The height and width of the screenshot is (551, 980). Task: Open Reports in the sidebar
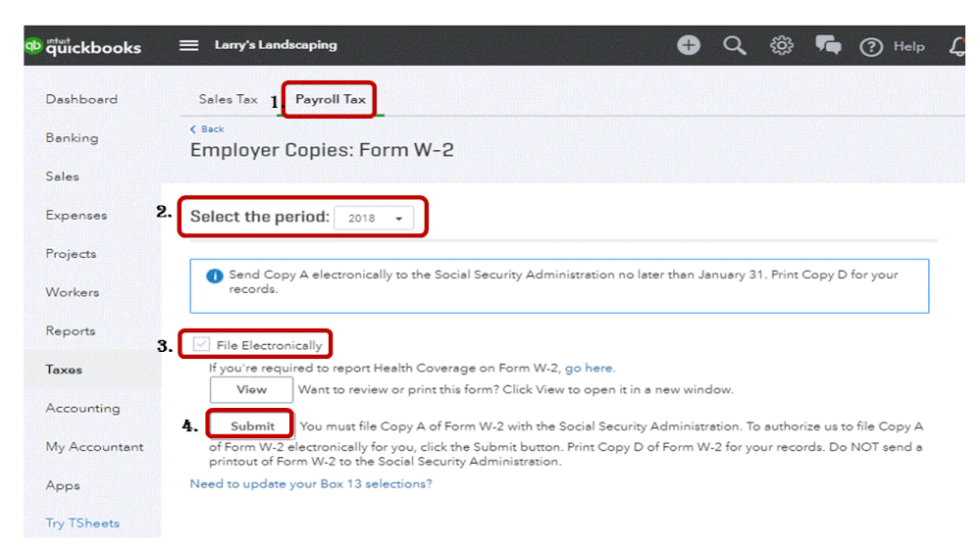71,331
